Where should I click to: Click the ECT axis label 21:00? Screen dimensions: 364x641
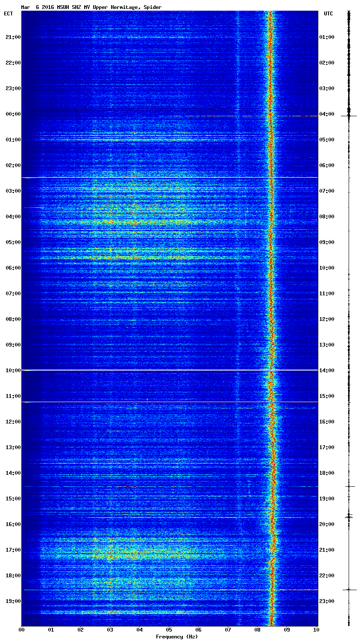[x=13, y=37]
